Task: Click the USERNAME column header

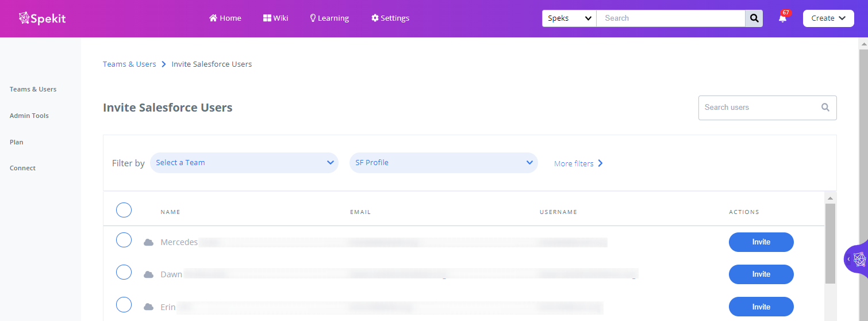Action: pyautogui.click(x=558, y=212)
